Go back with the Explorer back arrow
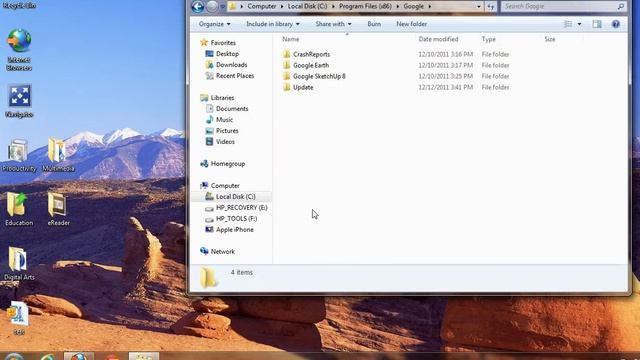640x360 pixels. click(198, 7)
